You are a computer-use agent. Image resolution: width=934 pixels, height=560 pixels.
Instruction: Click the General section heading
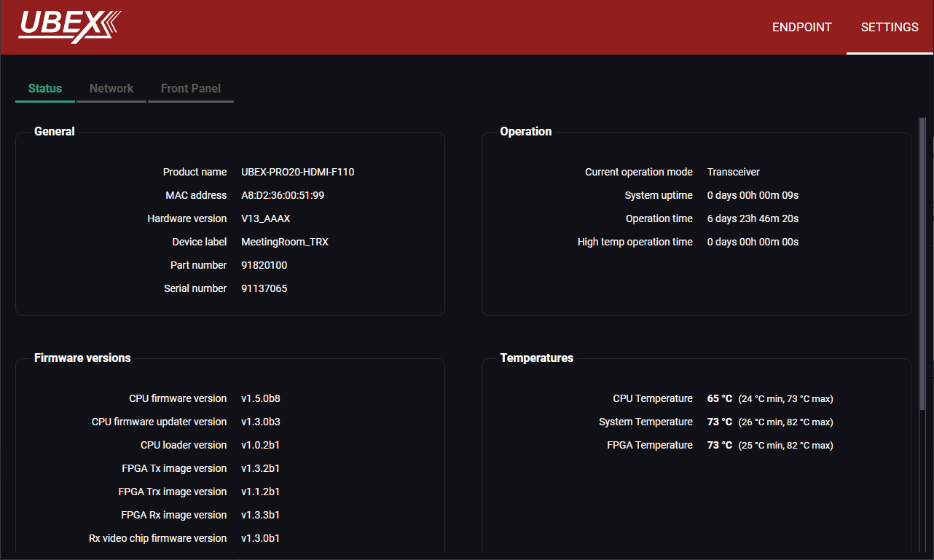(55, 131)
